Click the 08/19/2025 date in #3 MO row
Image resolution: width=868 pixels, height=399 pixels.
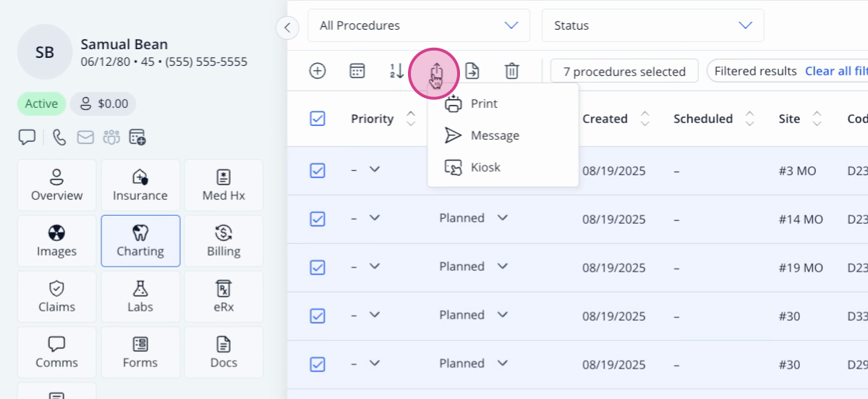pos(614,171)
